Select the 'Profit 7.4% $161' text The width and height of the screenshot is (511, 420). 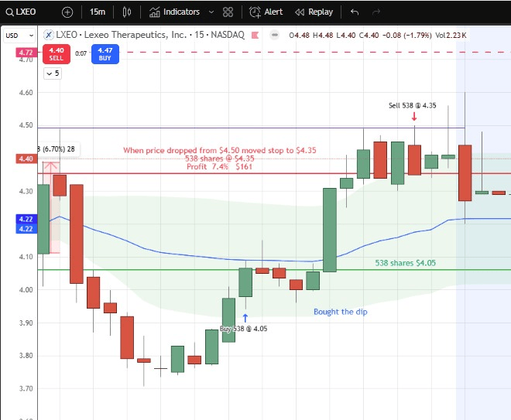[219, 167]
